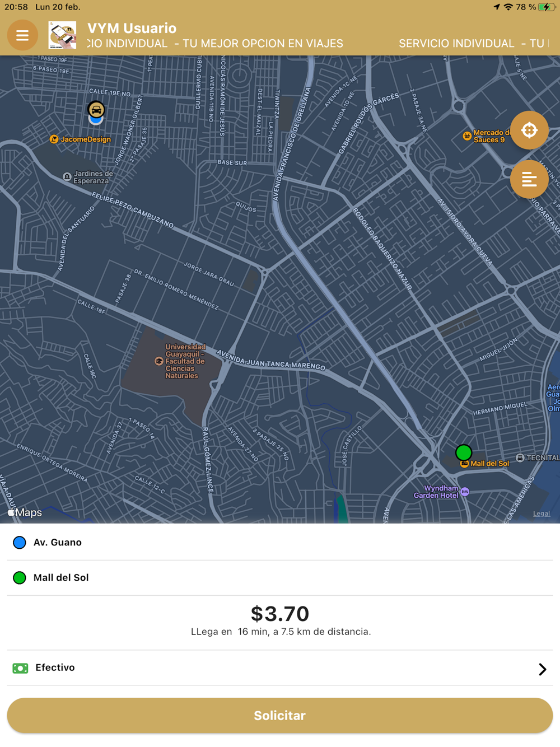The image size is (560, 747).
Task: Edit destination Mall del Sol field
Action: pyautogui.click(x=280, y=577)
